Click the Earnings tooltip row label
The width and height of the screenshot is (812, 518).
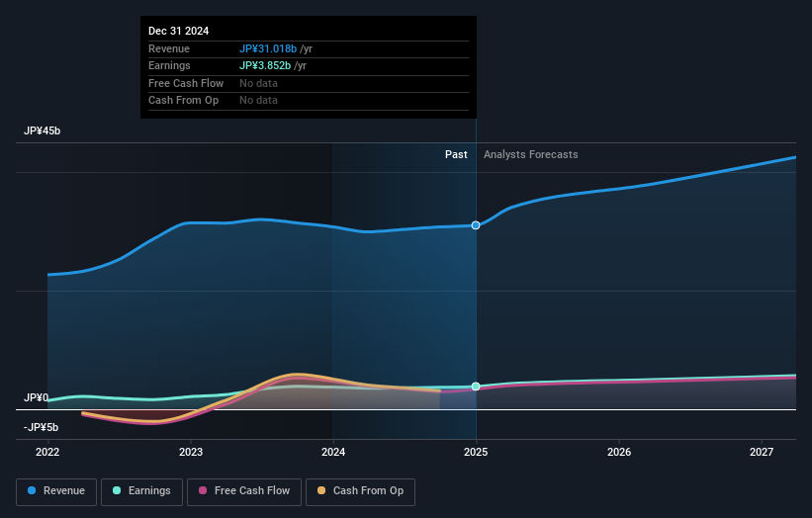coord(169,65)
